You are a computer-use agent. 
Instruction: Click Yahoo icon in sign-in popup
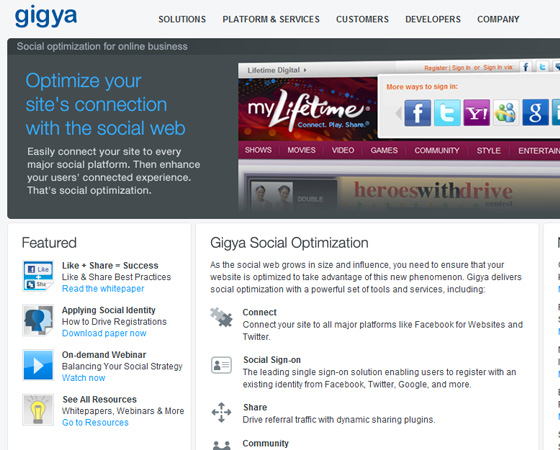point(476,113)
